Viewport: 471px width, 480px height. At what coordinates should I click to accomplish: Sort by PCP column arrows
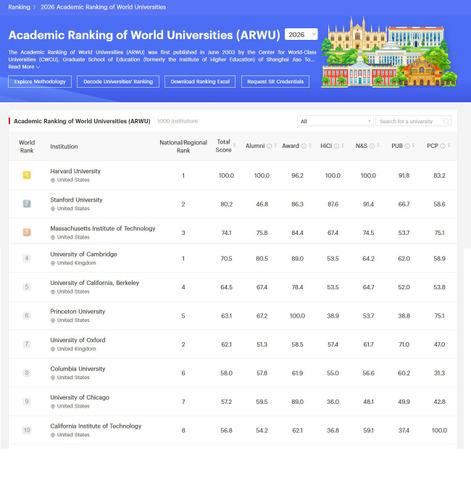point(449,146)
